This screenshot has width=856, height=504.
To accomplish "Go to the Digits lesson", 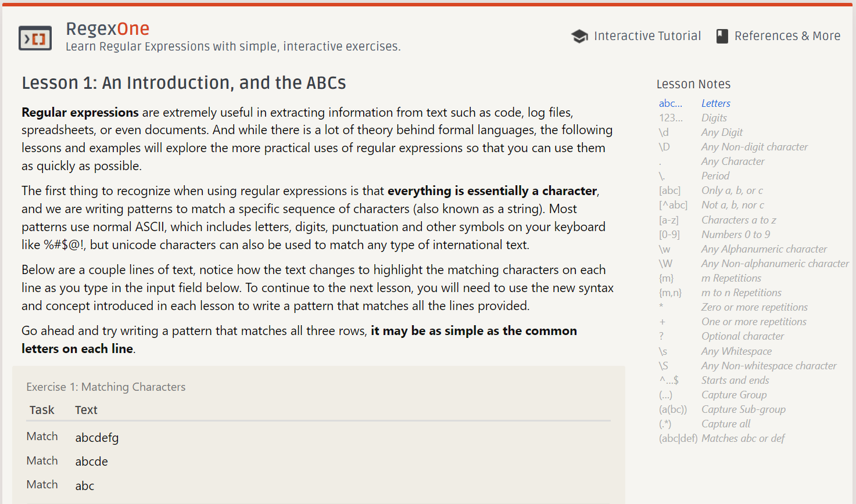I will [x=714, y=118].
